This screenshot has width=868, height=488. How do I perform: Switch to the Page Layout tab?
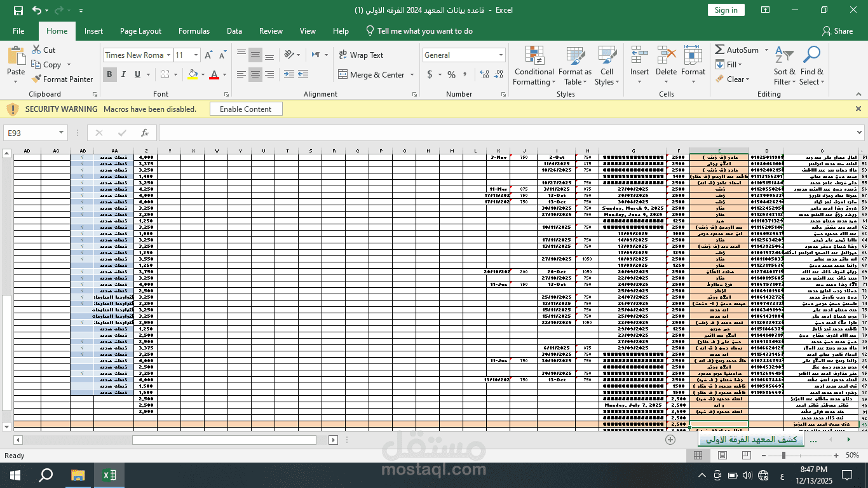140,30
